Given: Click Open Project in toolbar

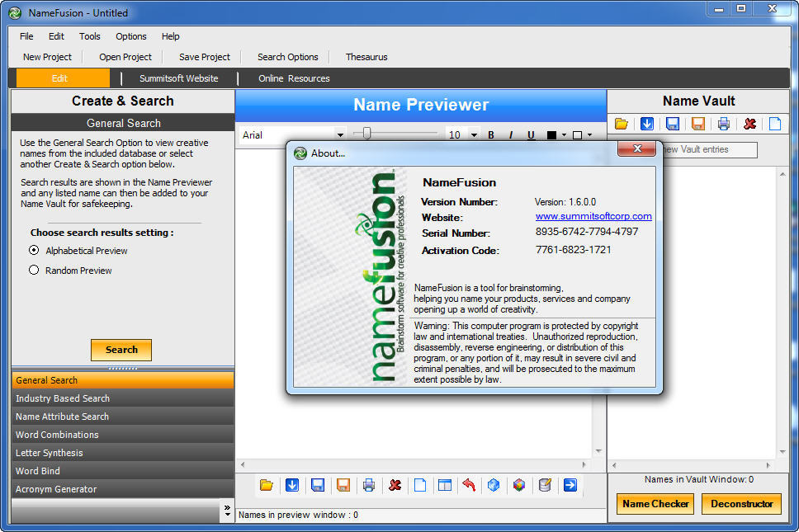Looking at the screenshot, I should click(x=125, y=57).
